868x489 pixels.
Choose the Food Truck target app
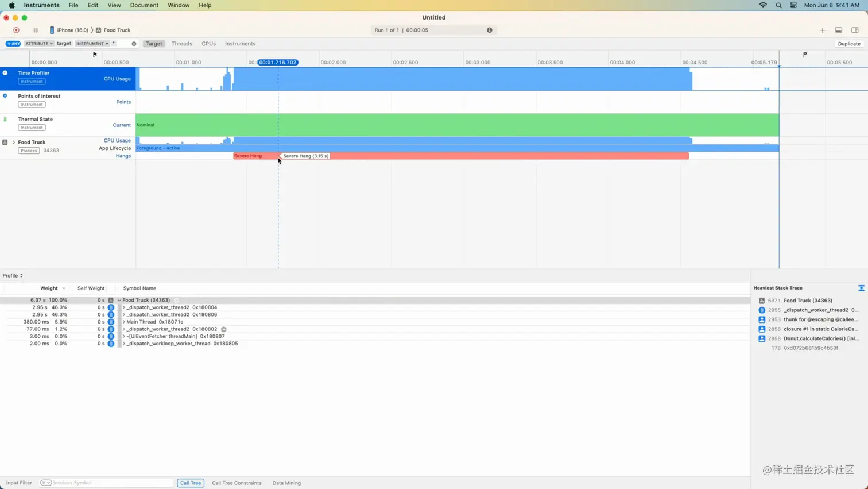point(113,30)
